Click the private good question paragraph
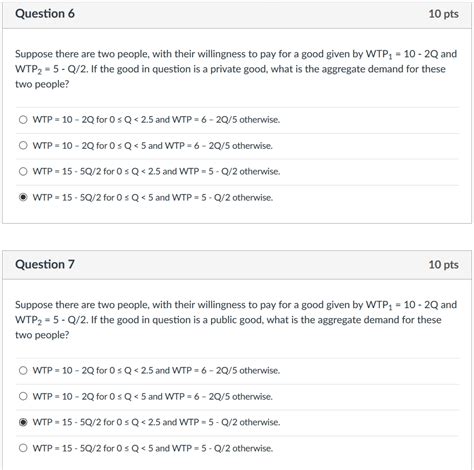This screenshot has height=470, width=474. 236,69
